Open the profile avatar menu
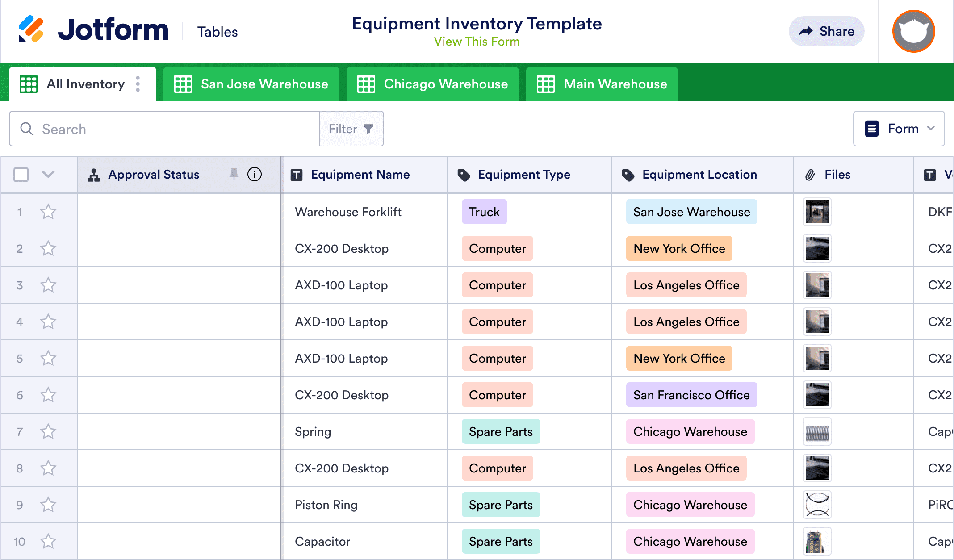Image resolution: width=954 pixels, height=560 pixels. click(x=913, y=31)
